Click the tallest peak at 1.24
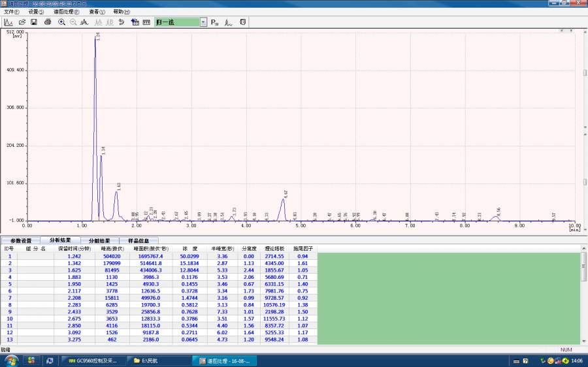 pos(95,127)
